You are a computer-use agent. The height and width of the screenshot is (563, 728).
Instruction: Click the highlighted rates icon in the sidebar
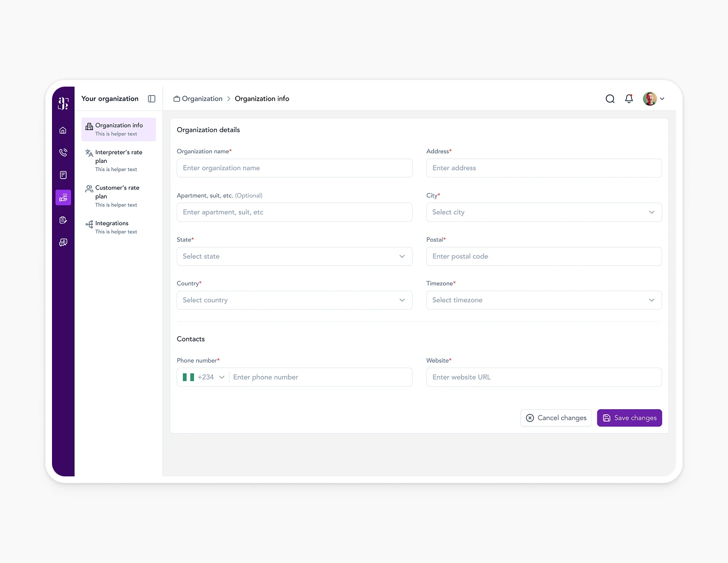[63, 197]
